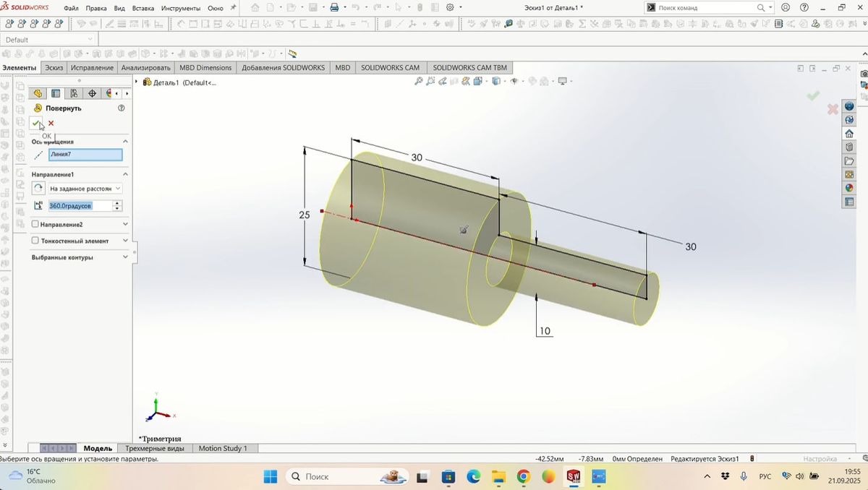
Task: Click the reverse direction button in Направление1
Action: [x=39, y=188]
